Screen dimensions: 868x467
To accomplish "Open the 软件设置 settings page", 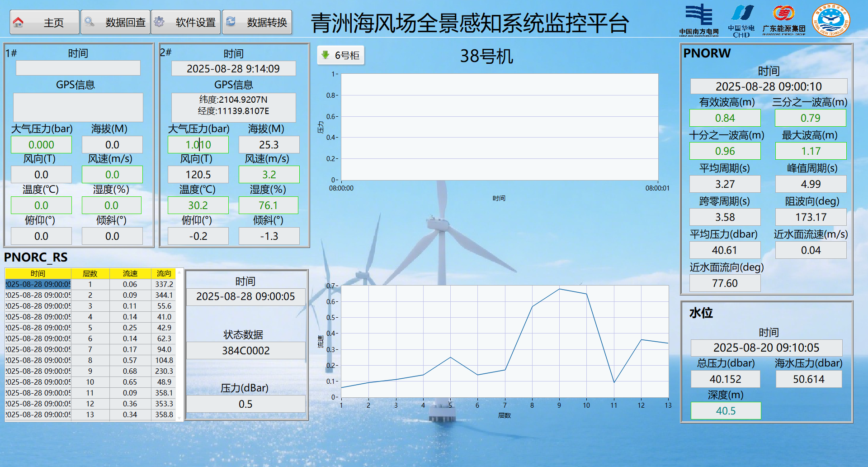I will (x=186, y=22).
